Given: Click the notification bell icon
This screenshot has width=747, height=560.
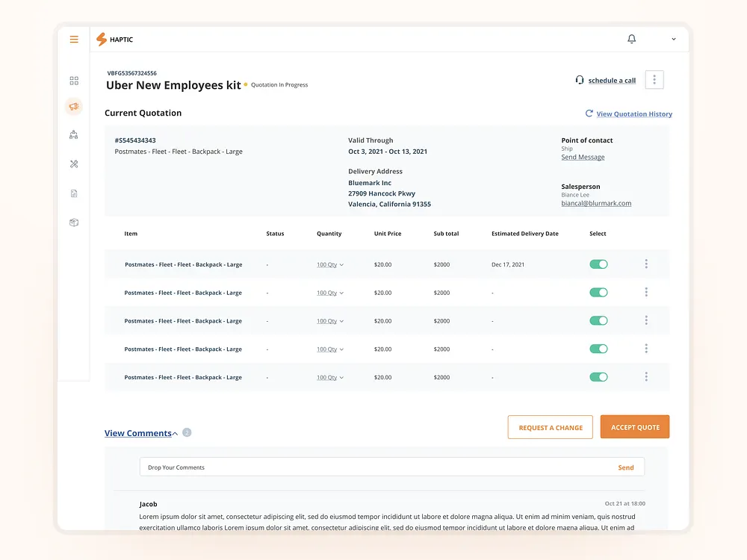Looking at the screenshot, I should [632, 39].
